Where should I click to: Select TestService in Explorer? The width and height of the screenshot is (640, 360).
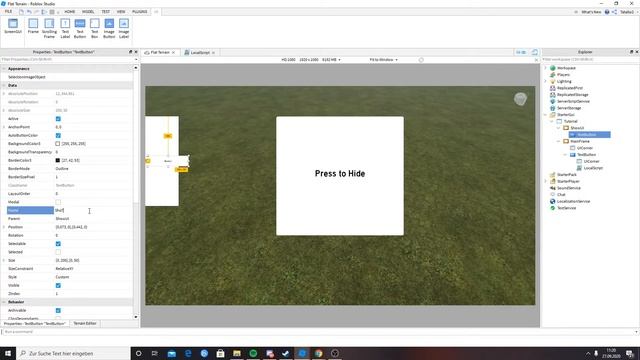(x=567, y=208)
